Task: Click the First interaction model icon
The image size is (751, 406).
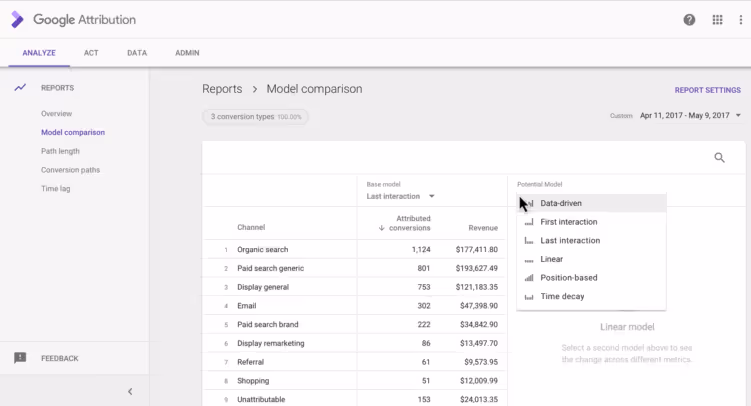Action: click(529, 222)
